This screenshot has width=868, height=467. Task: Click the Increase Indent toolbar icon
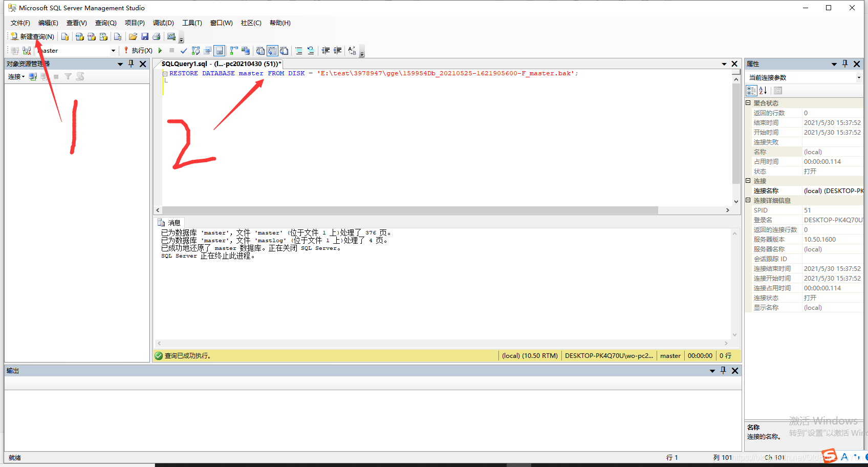tap(337, 51)
